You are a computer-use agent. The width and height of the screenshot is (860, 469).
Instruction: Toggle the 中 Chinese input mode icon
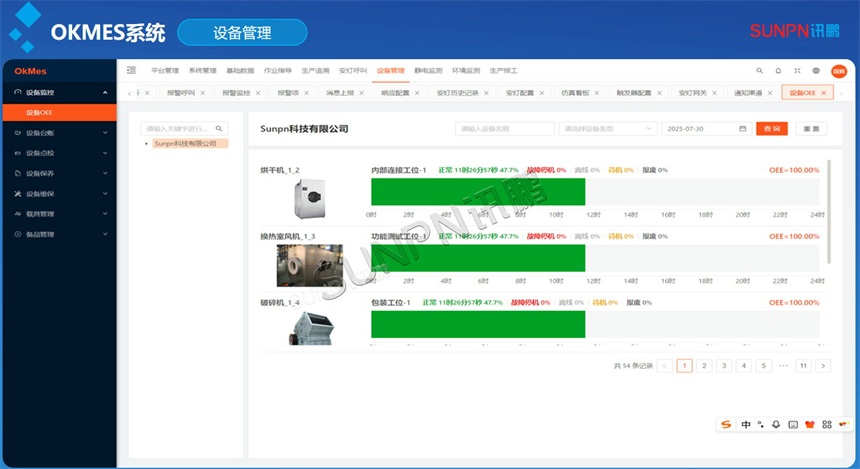746,424
